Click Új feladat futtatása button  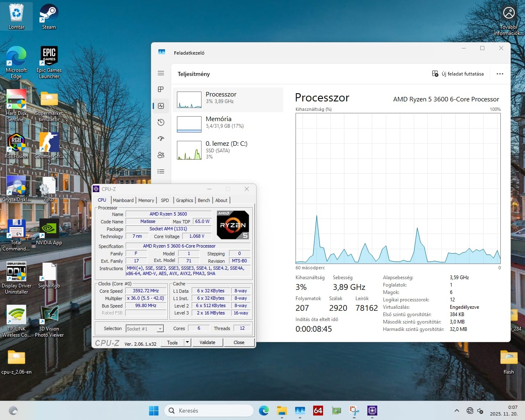[x=458, y=74]
